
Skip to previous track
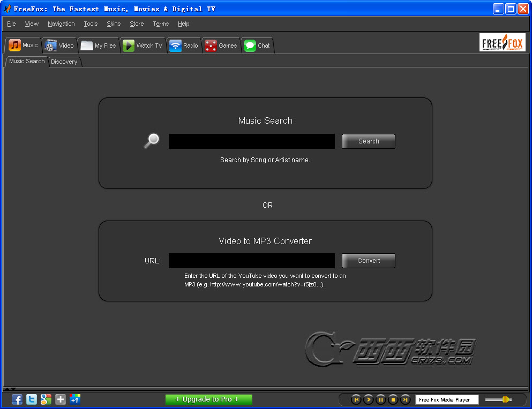356,399
